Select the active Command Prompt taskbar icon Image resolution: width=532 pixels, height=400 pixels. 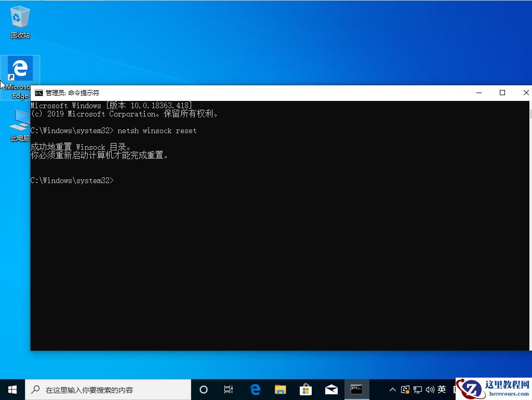pyautogui.click(x=357, y=389)
